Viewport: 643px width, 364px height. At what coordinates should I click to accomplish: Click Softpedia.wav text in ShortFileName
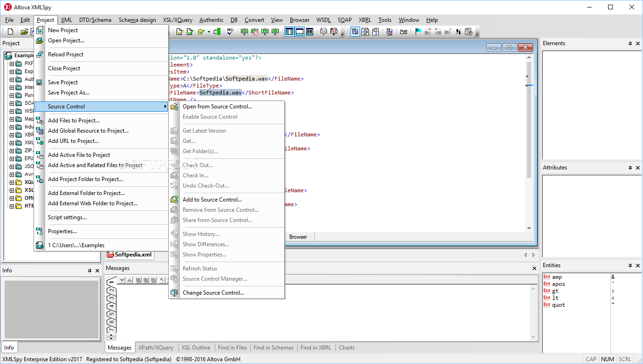pos(220,93)
